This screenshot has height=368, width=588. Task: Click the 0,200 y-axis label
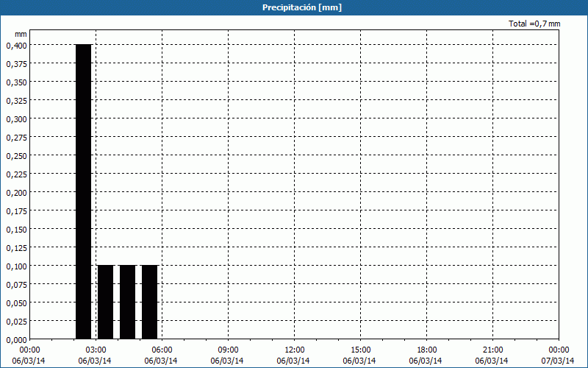[x=16, y=193]
